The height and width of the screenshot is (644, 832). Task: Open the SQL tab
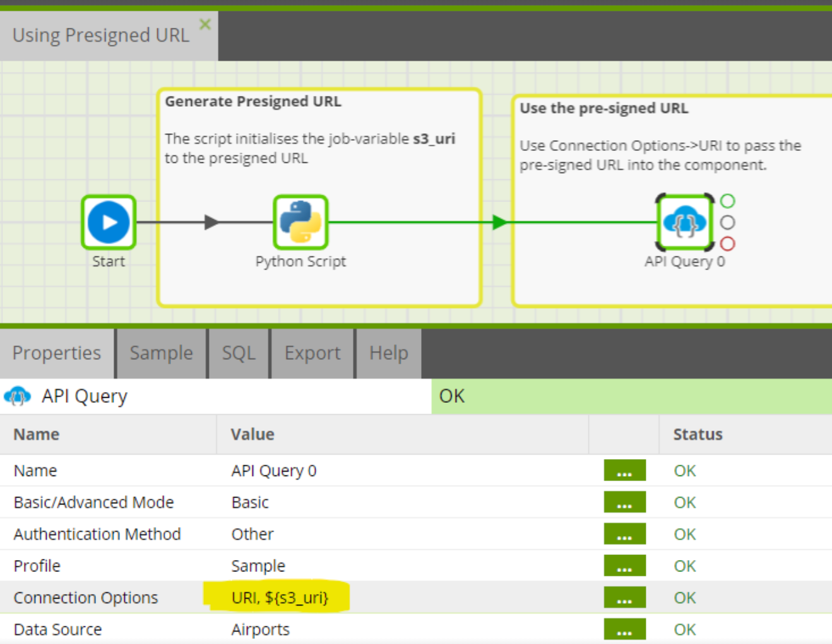(x=239, y=353)
